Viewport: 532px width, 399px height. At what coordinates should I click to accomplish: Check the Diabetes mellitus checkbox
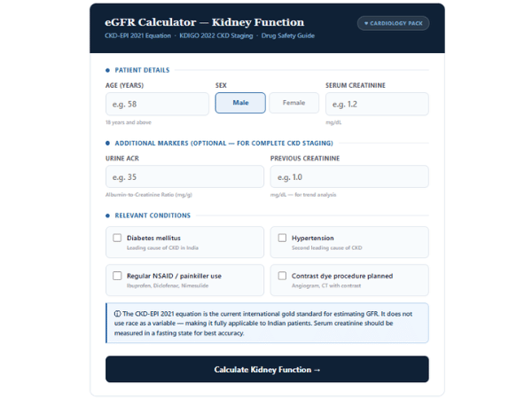(117, 238)
